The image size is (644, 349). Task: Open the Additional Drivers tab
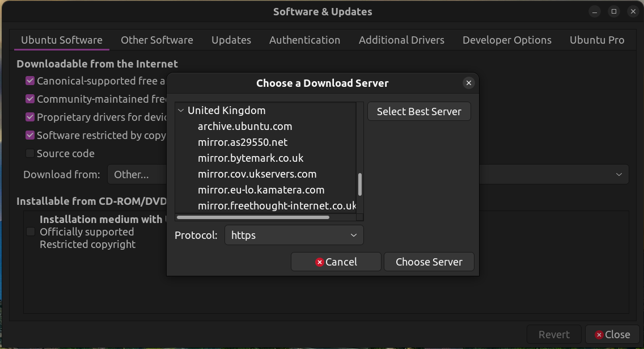coord(401,40)
